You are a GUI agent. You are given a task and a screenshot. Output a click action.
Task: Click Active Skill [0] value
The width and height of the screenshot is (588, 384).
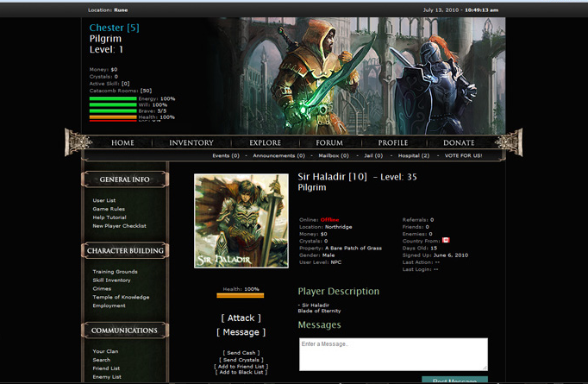click(x=125, y=84)
